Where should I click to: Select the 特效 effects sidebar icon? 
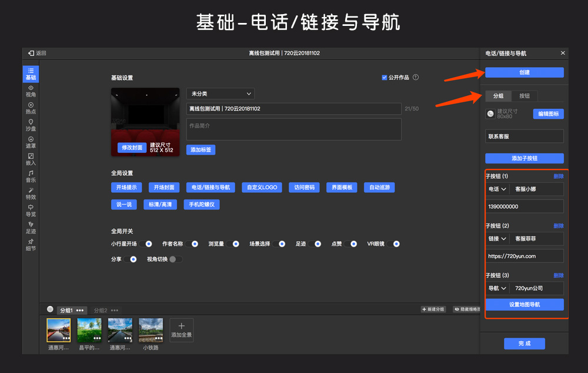(31, 193)
